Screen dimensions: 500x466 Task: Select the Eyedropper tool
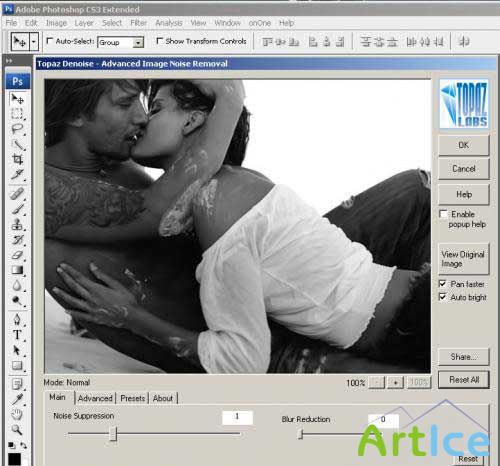[17, 399]
